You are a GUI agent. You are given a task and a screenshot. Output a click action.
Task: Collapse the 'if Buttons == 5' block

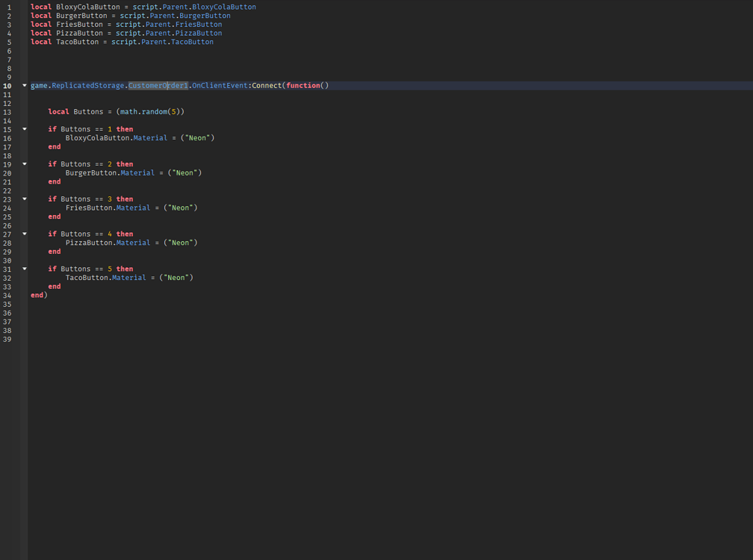pyautogui.click(x=24, y=269)
